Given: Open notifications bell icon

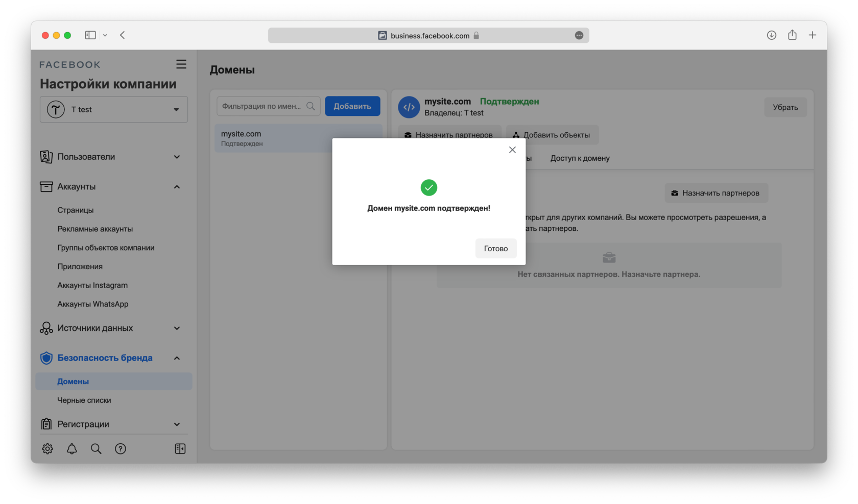Looking at the screenshot, I should 72,449.
